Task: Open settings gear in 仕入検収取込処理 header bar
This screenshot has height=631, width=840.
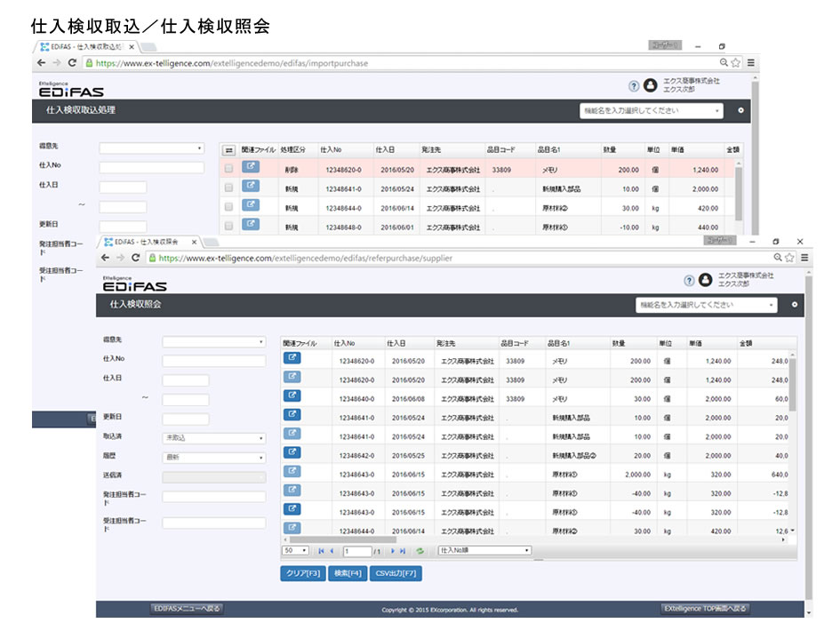Action: pos(741,110)
